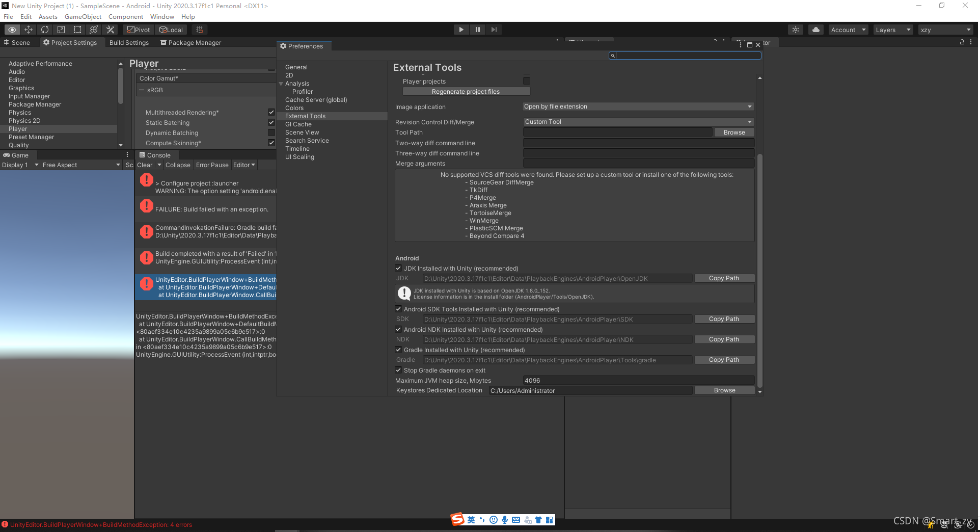Open the GameObject menu
The width and height of the screenshot is (980, 532).
[83, 16]
